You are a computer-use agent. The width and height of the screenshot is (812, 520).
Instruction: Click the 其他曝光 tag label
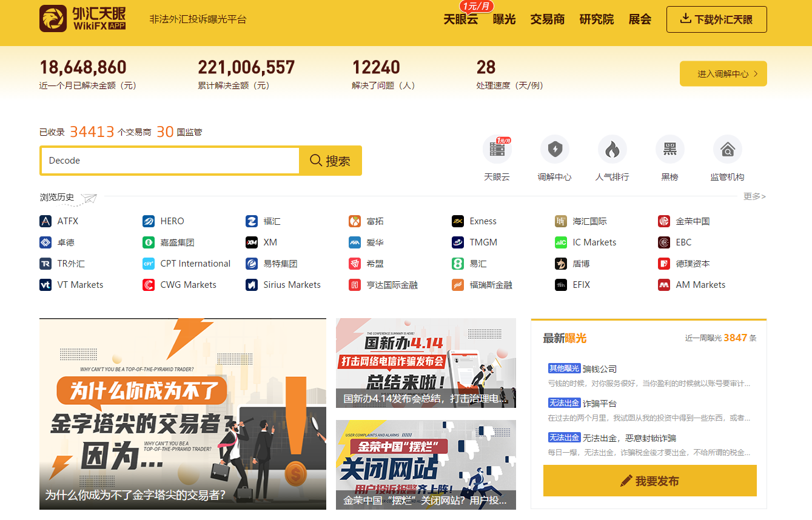pos(564,368)
